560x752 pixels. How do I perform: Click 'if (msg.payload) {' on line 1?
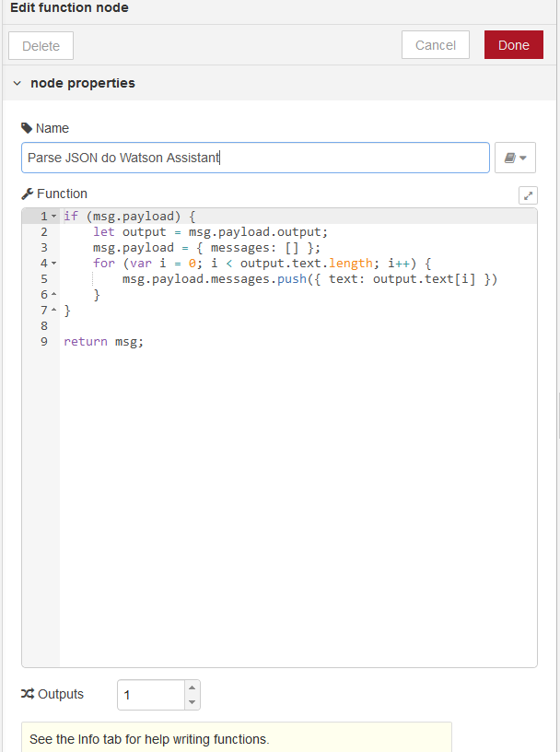130,217
